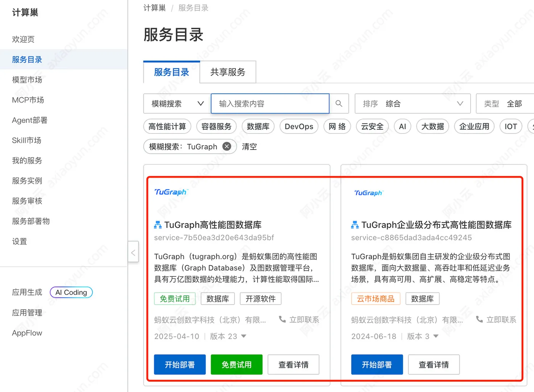This screenshot has height=392, width=534.
Task: Open 应用生成 in the sidebar
Action: click(27, 292)
